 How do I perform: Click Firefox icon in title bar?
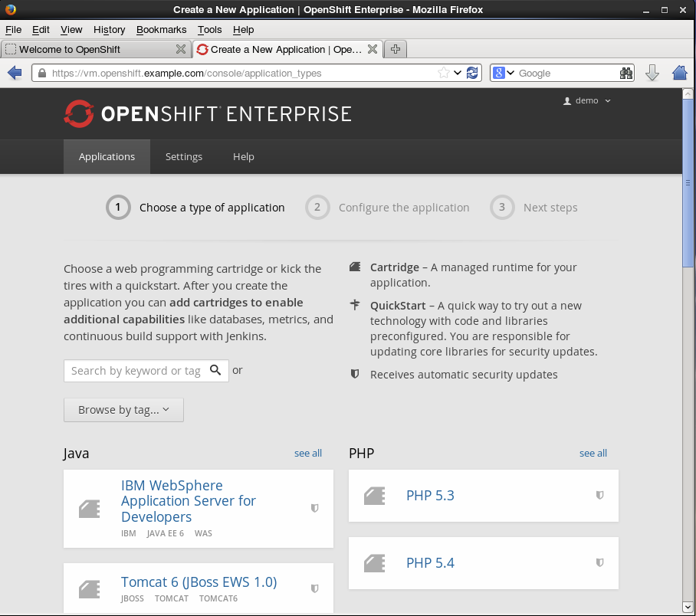point(10,9)
